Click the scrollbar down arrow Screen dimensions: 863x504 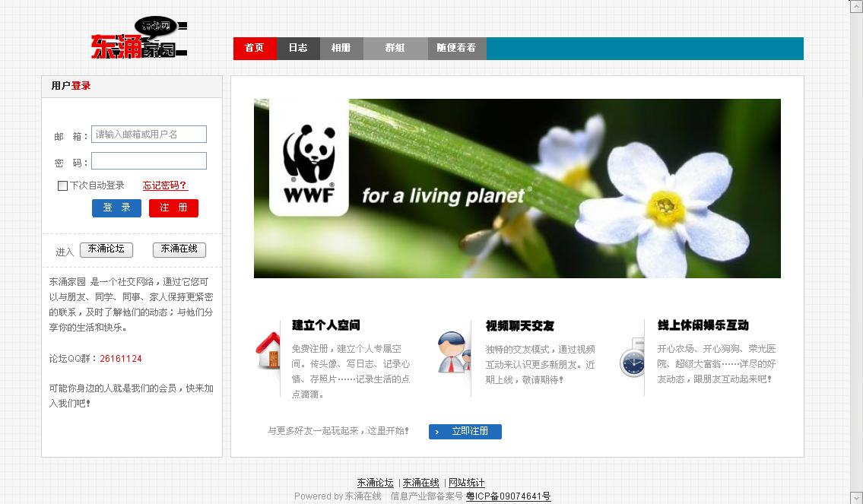point(856,497)
